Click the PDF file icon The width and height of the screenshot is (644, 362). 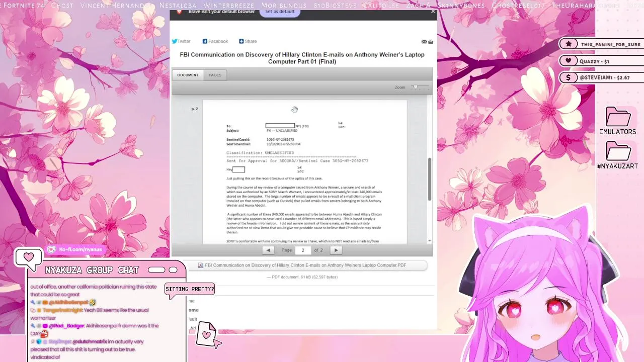click(201, 265)
